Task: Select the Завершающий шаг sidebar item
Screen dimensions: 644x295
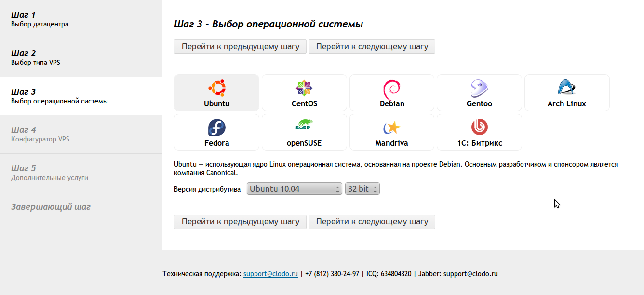Action: pyautogui.click(x=80, y=207)
